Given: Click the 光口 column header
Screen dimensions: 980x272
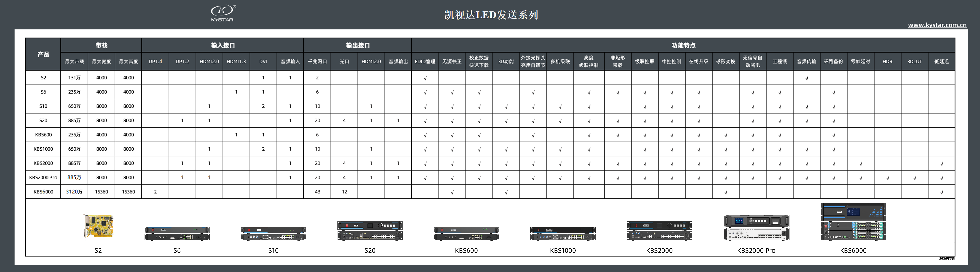Looking at the screenshot, I should point(344,61).
